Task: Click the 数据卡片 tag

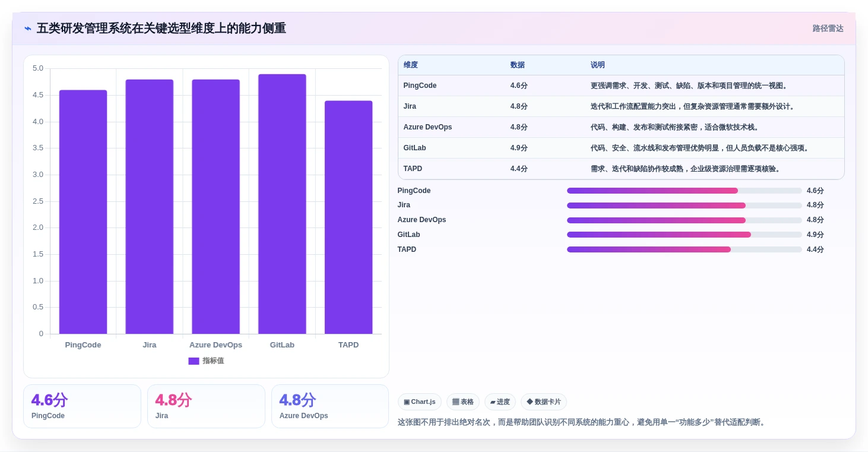Action: coord(544,402)
